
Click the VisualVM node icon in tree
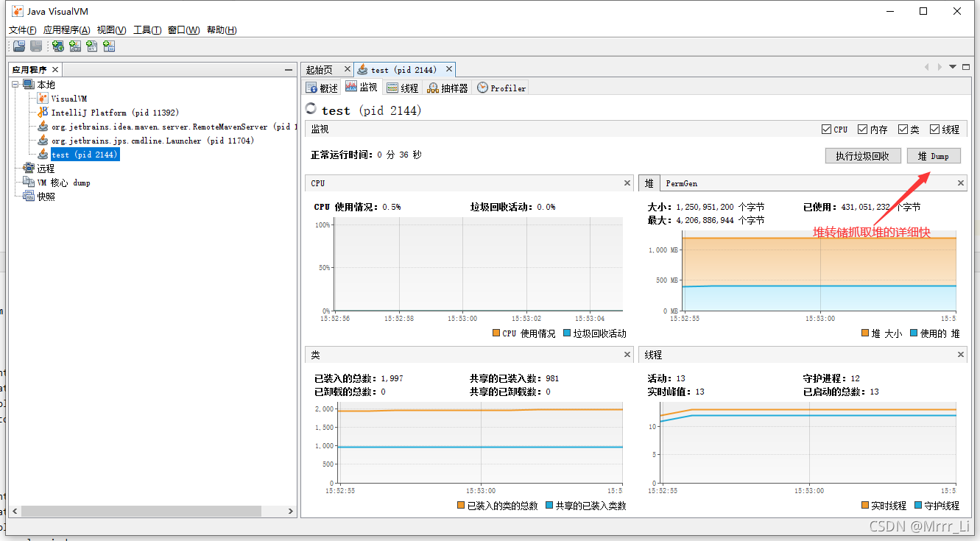pos(43,98)
